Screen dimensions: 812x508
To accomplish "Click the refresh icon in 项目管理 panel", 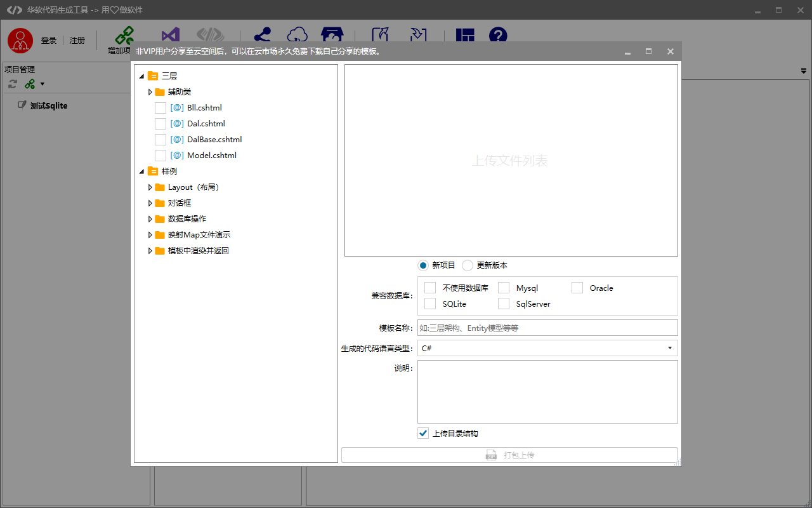I will [x=13, y=84].
